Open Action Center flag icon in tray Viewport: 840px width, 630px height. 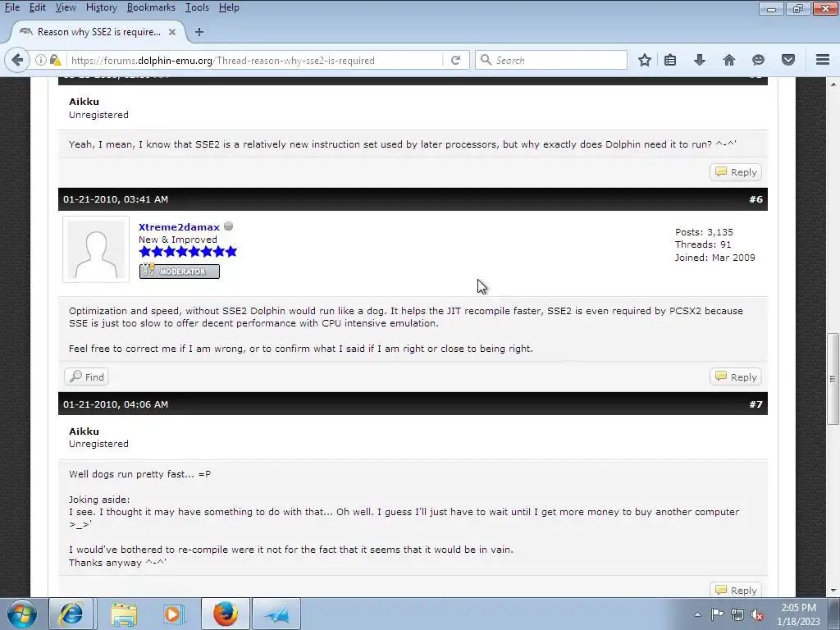pyautogui.click(x=717, y=614)
